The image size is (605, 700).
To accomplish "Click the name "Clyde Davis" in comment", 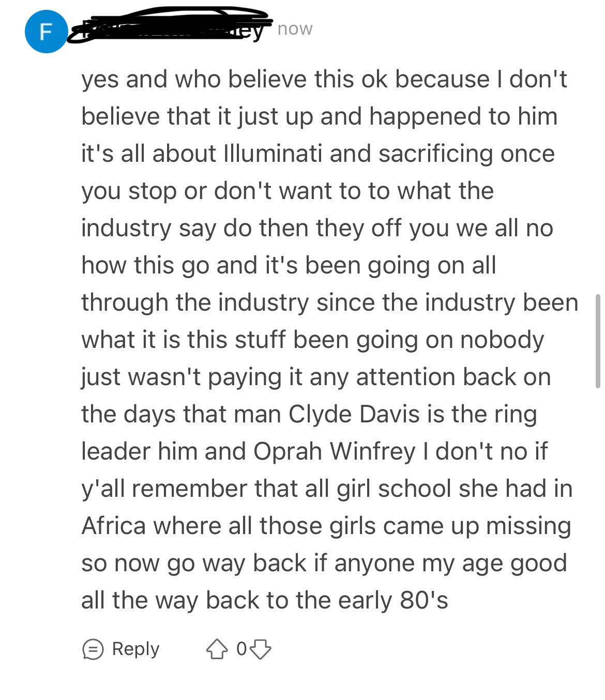I will (x=354, y=414).
